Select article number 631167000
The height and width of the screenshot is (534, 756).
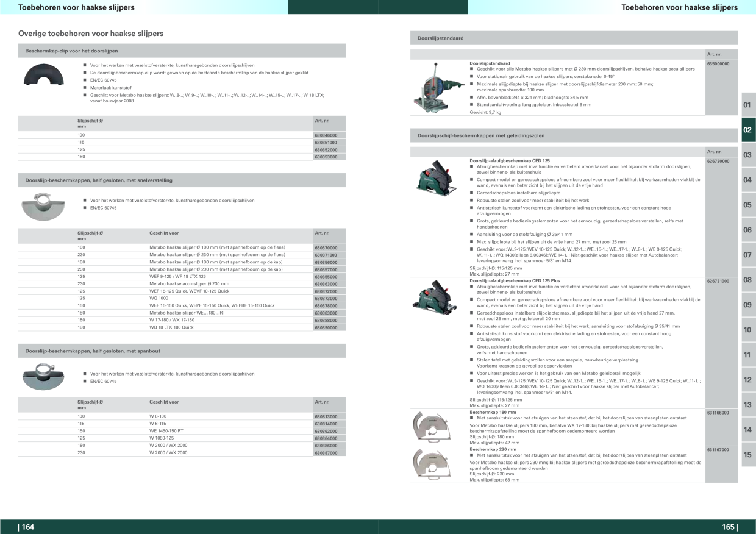pyautogui.click(x=718, y=449)
